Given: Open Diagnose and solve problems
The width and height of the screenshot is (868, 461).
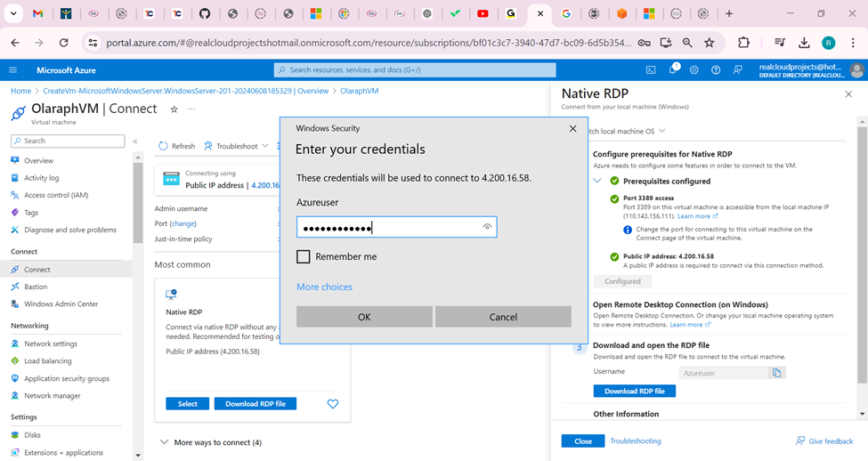Looking at the screenshot, I should [x=70, y=230].
